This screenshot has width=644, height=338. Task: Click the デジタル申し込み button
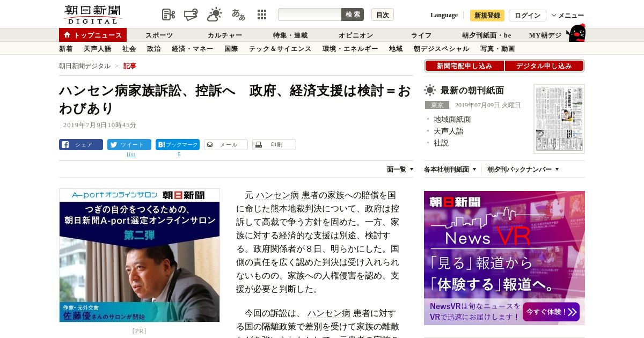544,66
